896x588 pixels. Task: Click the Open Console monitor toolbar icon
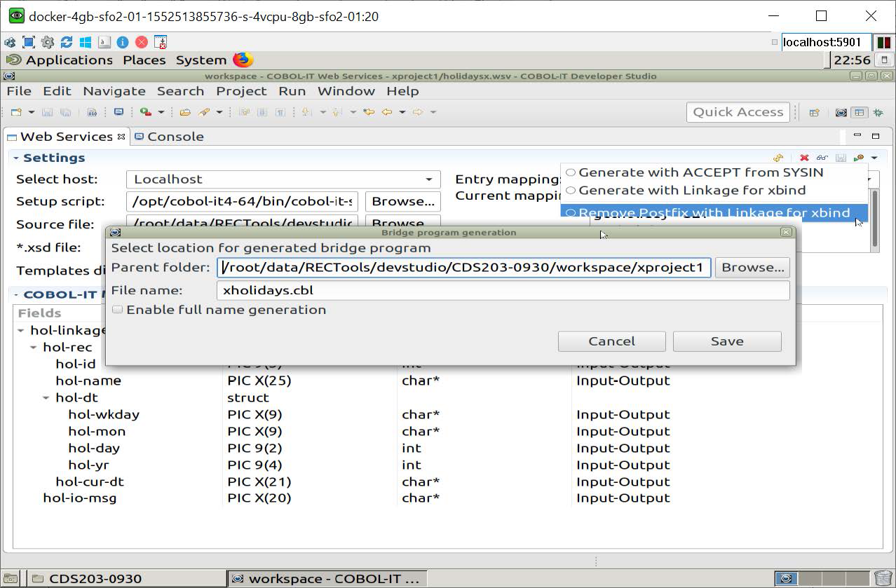click(x=118, y=112)
